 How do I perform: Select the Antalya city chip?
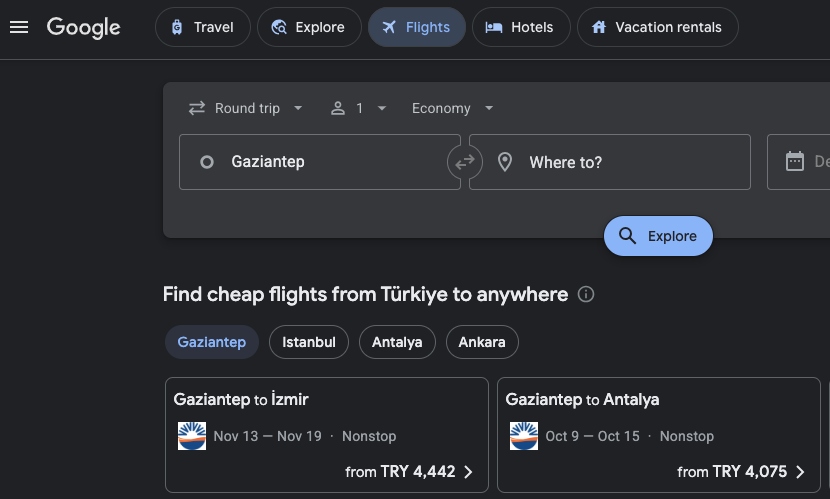(x=397, y=342)
